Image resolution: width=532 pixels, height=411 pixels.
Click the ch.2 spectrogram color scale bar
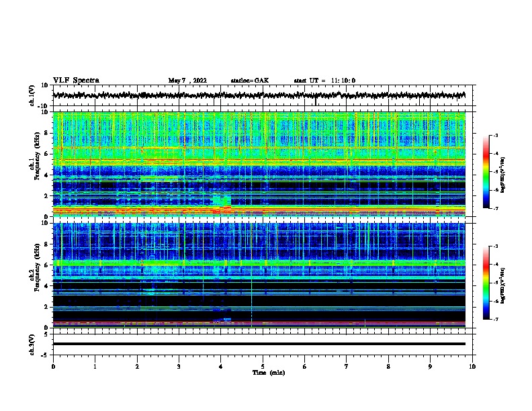[x=486, y=283]
